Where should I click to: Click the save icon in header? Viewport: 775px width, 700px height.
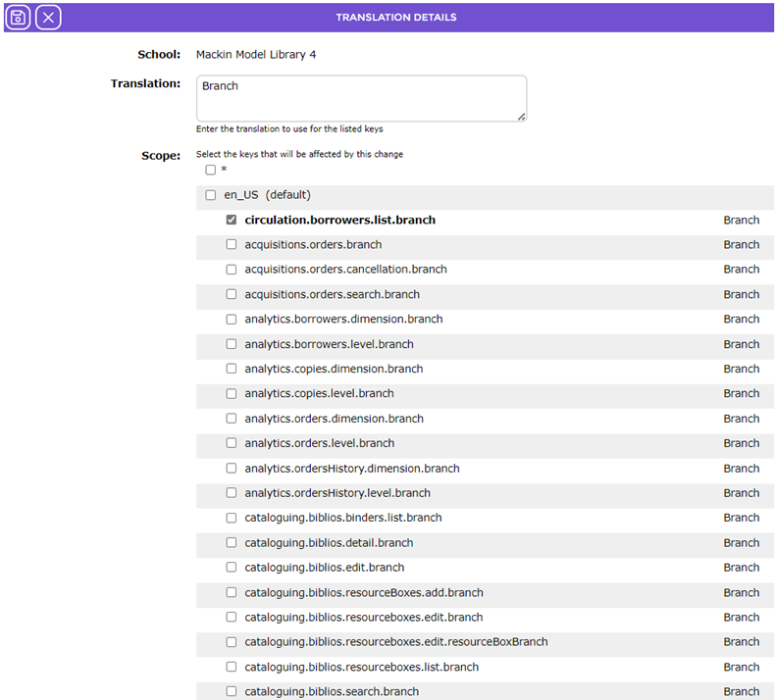tap(18, 18)
